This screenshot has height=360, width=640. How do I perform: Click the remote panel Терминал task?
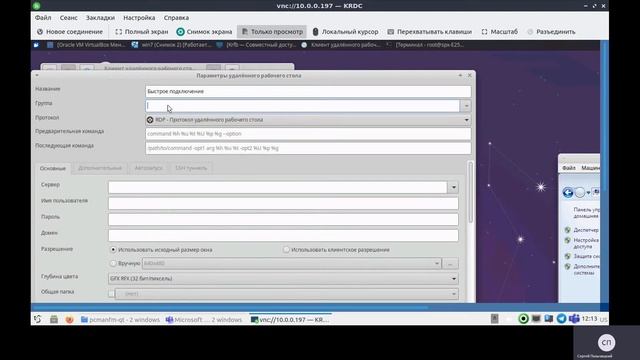pyautogui.click(x=424, y=45)
